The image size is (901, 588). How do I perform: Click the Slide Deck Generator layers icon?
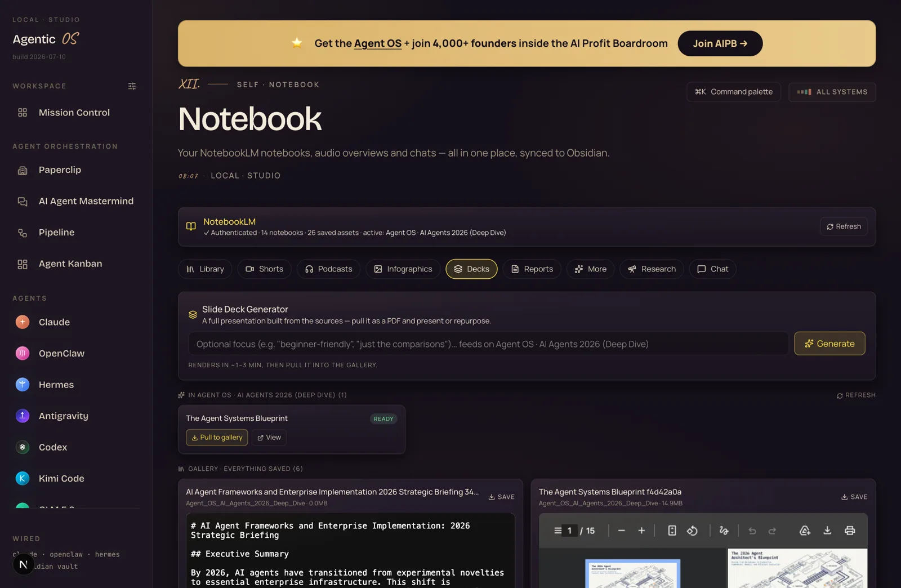pyautogui.click(x=193, y=315)
